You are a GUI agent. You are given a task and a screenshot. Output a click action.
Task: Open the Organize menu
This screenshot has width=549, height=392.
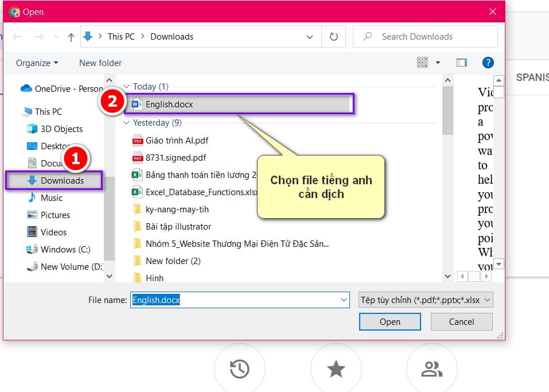pos(37,63)
